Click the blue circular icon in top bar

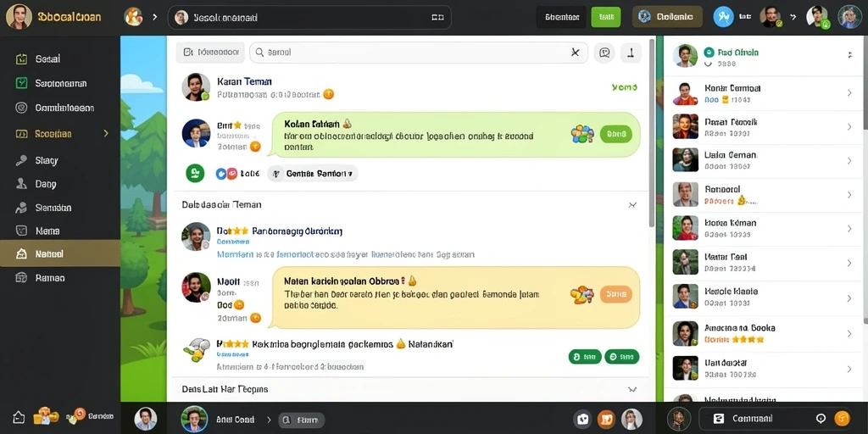coord(723,17)
